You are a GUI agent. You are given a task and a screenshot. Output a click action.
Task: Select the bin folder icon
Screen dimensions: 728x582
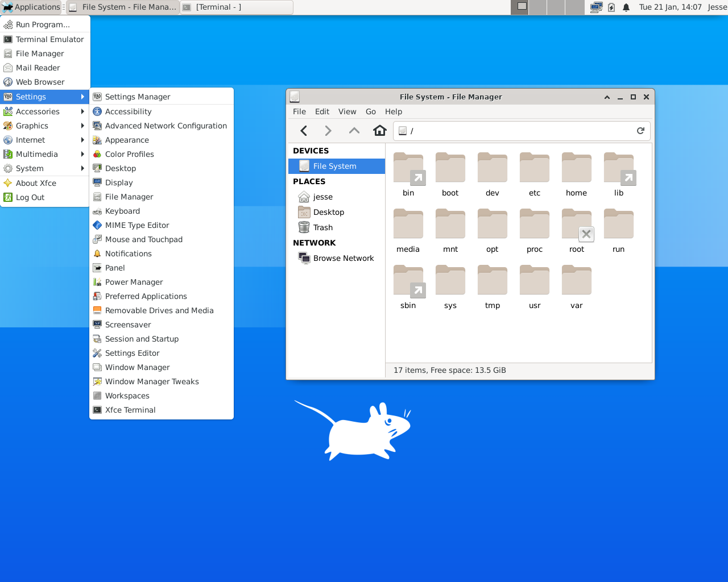coord(408,168)
